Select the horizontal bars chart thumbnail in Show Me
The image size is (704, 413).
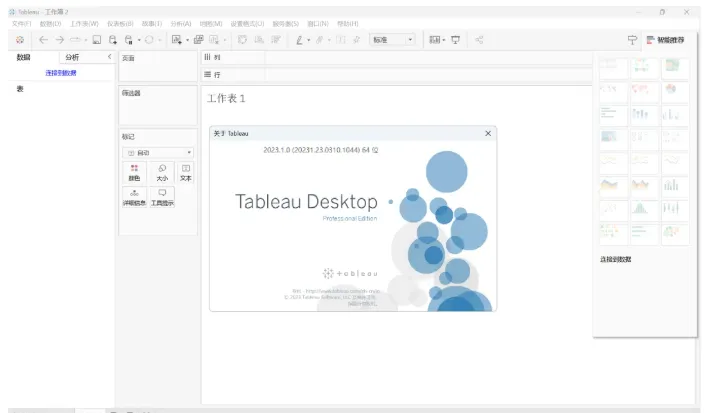(613, 115)
